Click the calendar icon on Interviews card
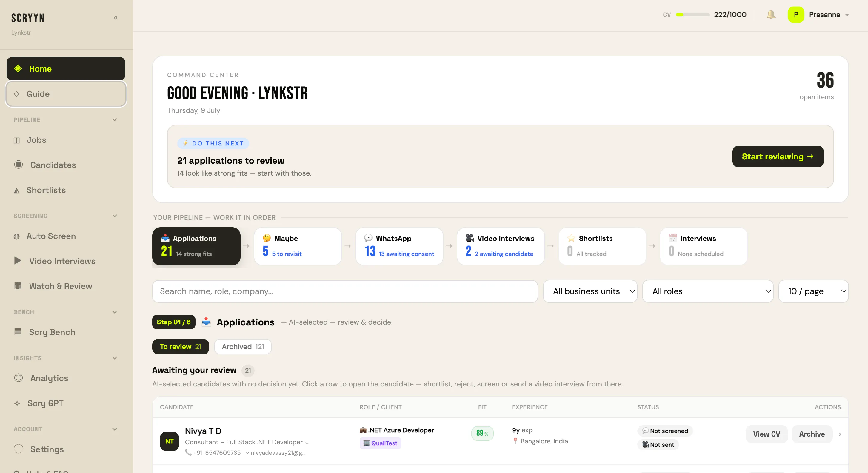Screen dimensions: 868x473 [x=672, y=238]
